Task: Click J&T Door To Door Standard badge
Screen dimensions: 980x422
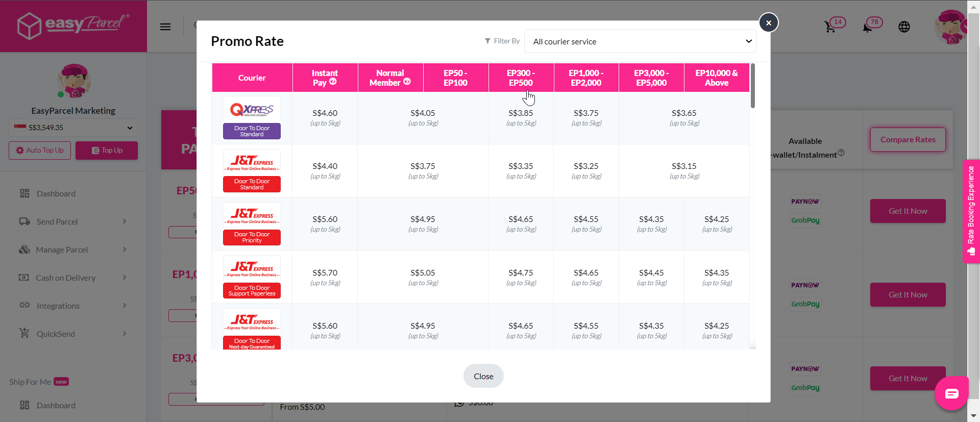Action: point(252,184)
